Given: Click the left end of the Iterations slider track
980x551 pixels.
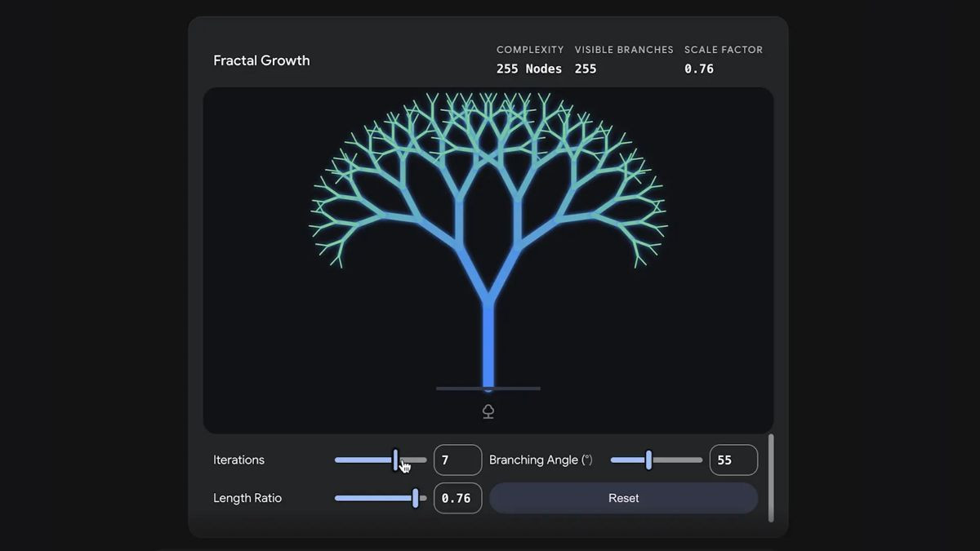Looking at the screenshot, I should tap(336, 460).
